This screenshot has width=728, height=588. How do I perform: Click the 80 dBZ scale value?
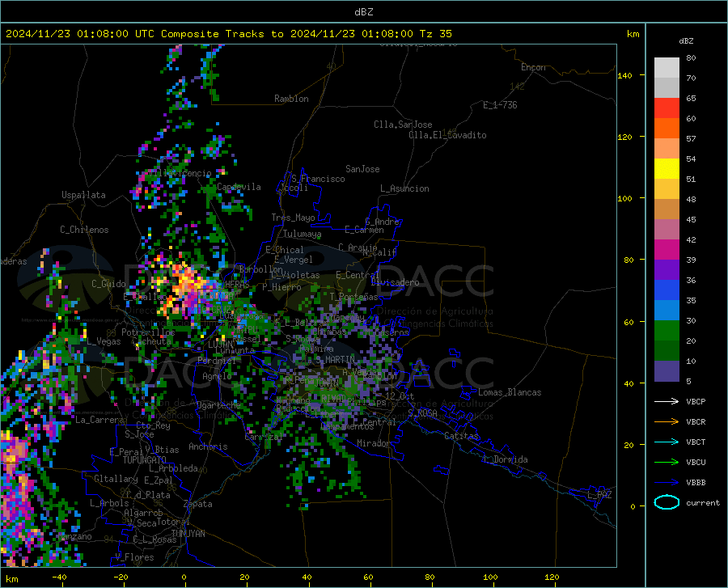691,58
